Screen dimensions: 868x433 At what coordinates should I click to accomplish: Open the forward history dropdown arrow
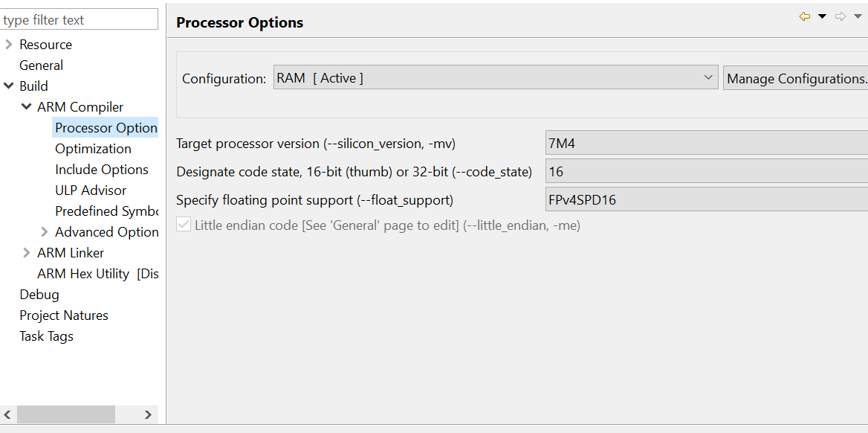click(858, 16)
